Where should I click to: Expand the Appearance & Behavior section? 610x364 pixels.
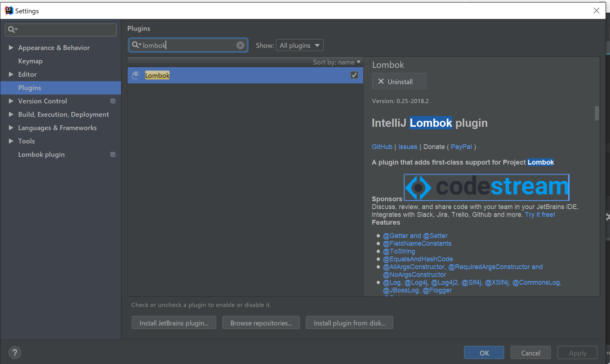pyautogui.click(x=11, y=48)
